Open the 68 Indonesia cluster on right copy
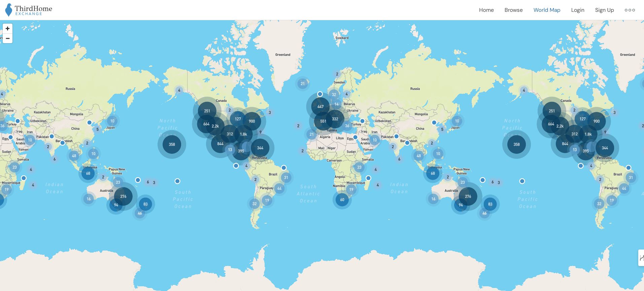 point(433,173)
